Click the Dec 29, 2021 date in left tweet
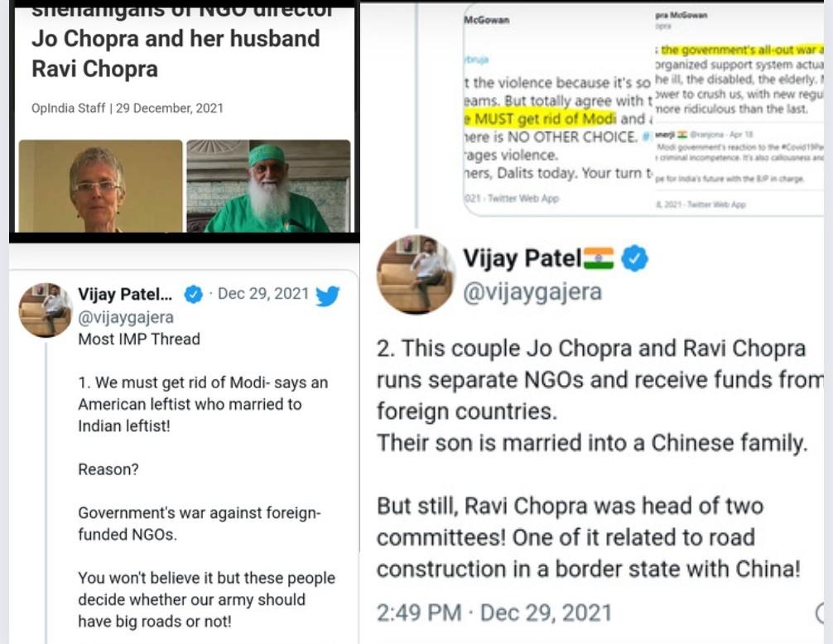 pyautogui.click(x=263, y=294)
